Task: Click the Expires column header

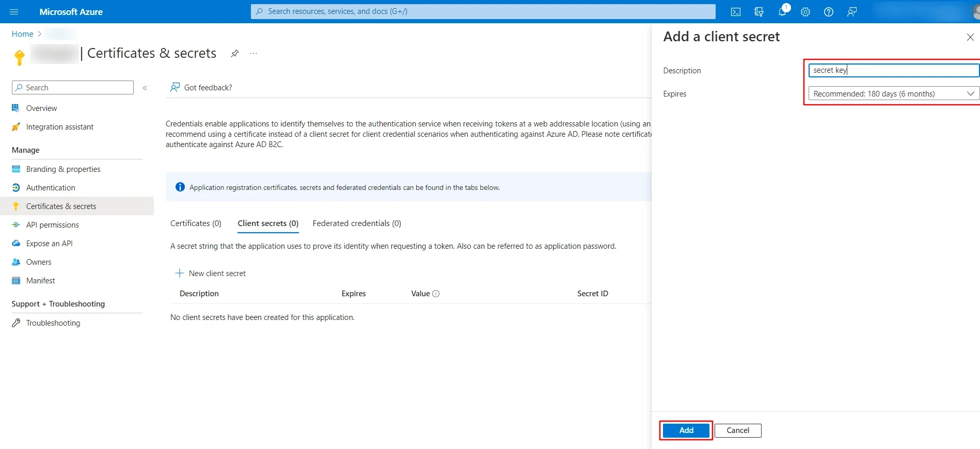Action: coord(354,294)
